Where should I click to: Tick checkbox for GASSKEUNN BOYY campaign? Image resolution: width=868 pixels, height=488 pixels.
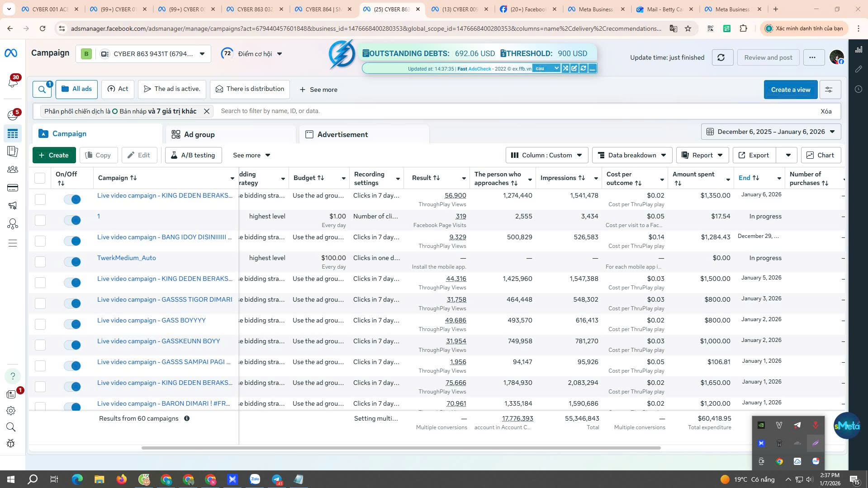40,345
